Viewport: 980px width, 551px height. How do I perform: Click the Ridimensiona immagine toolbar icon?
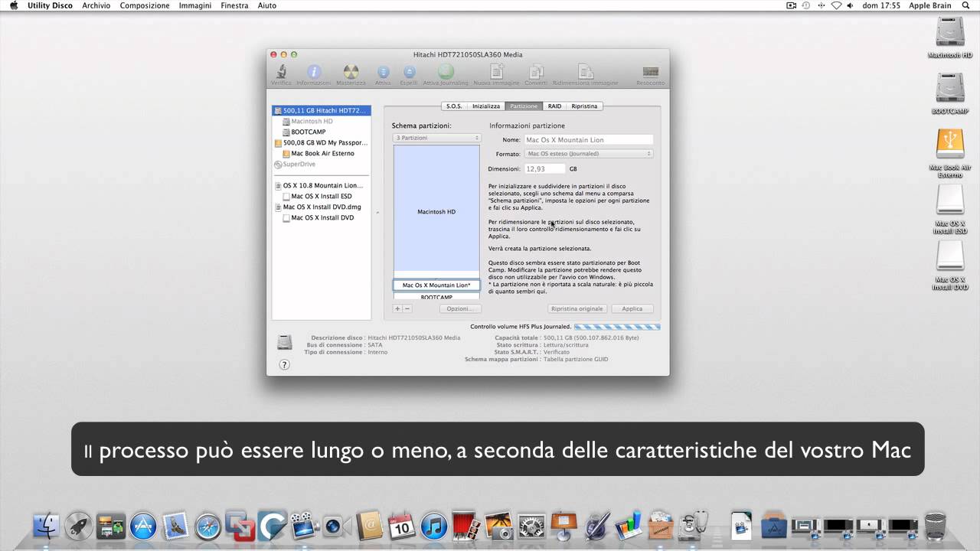[586, 71]
